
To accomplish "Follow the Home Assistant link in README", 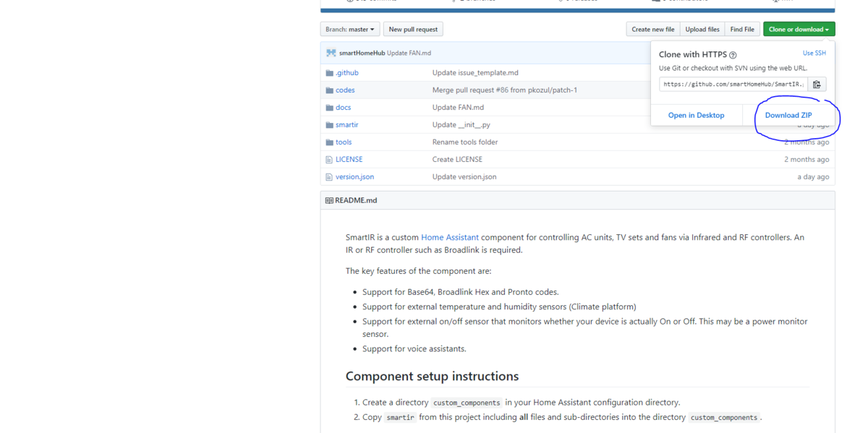I will 450,237.
